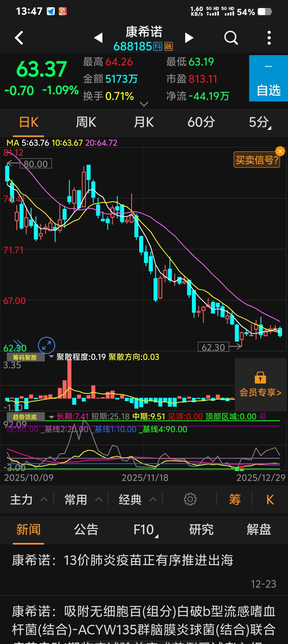Expand the 趋势顶底 dropdown triangle
The width and height of the screenshot is (288, 644).
[51, 417]
